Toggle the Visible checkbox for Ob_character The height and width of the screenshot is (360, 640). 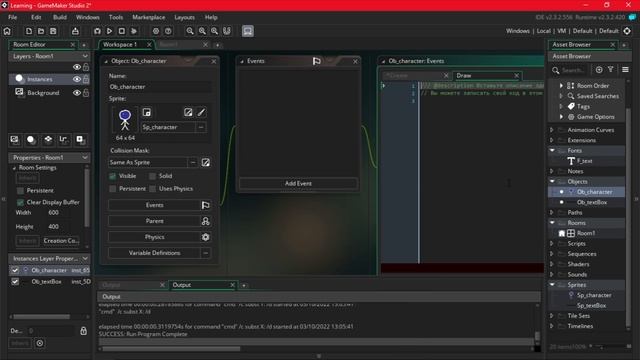pos(113,176)
